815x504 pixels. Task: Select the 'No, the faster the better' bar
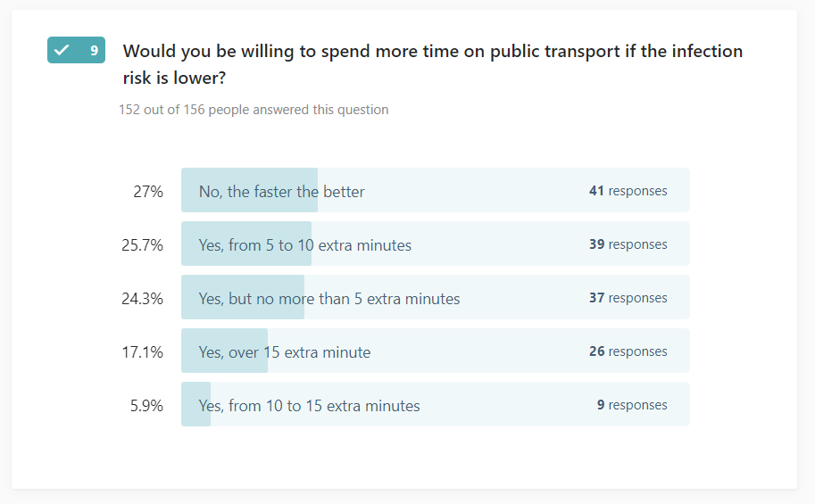[x=436, y=190]
